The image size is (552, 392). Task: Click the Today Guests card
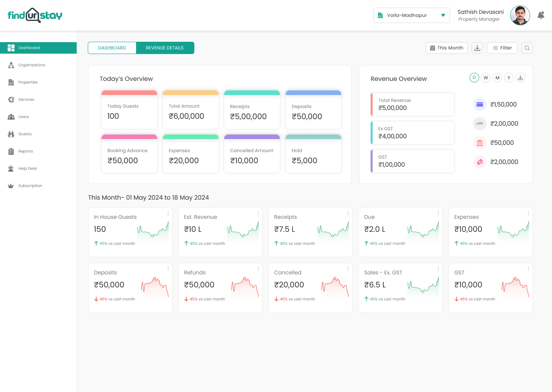point(130,110)
